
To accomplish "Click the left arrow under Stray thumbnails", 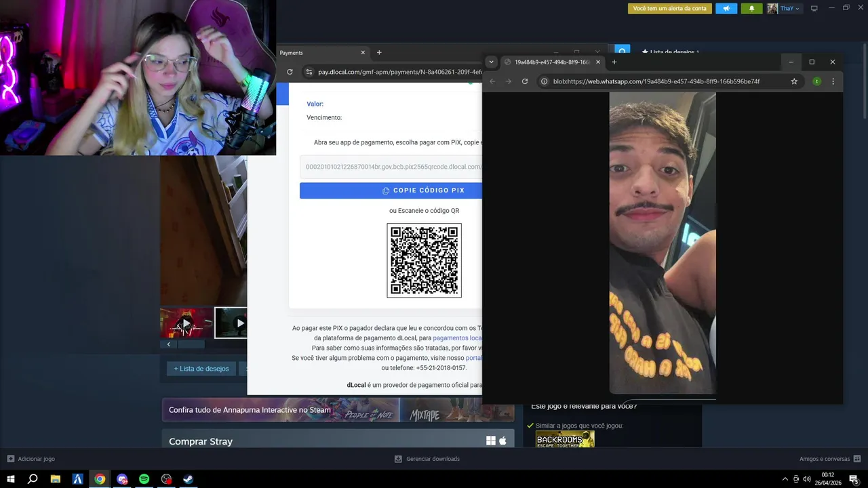I will [x=168, y=344].
